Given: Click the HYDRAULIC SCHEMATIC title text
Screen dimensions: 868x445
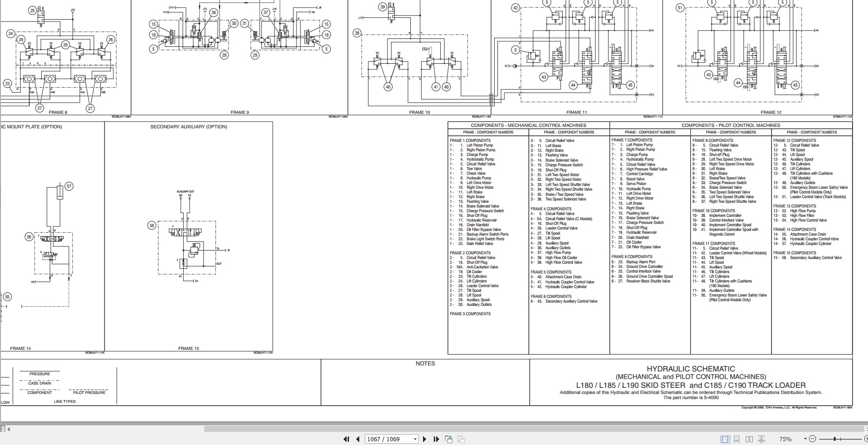Looking at the screenshot, I should click(x=691, y=369).
